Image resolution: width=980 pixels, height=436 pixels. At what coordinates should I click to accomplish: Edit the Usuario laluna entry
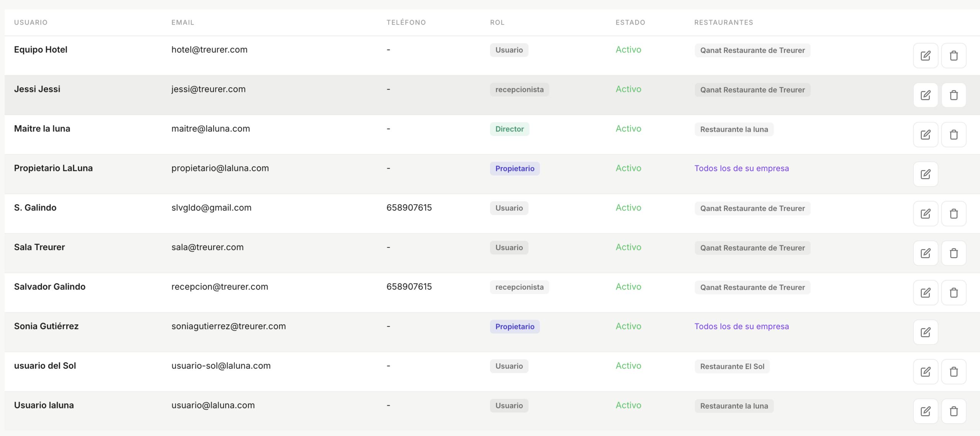[925, 411]
